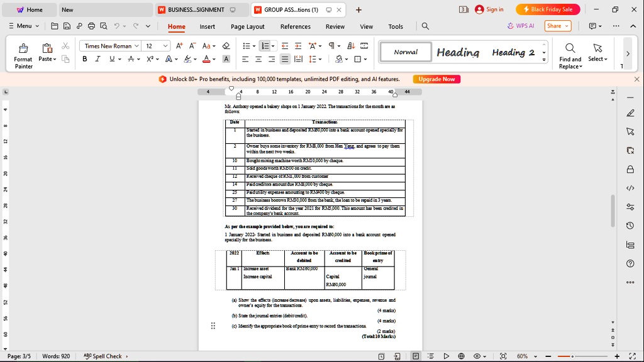The image size is (644, 362).
Task: Apply Highlight color to selected text
Action: pyautogui.click(x=188, y=58)
